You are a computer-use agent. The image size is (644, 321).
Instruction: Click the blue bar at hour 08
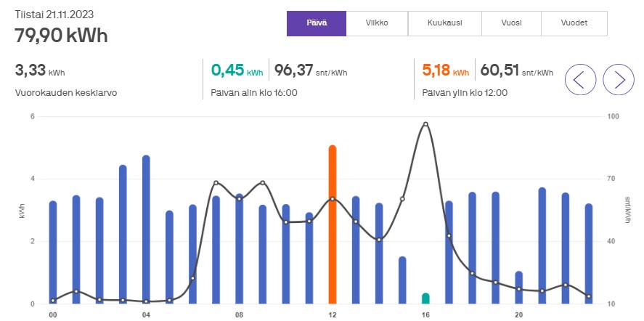pyautogui.click(x=239, y=249)
